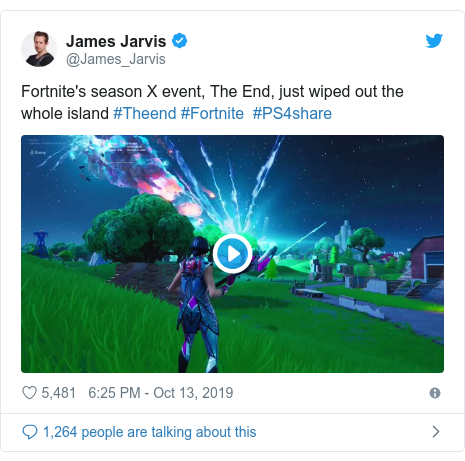Visit the @James_Jarvis handle
The height and width of the screenshot is (461, 465).
[x=116, y=59]
